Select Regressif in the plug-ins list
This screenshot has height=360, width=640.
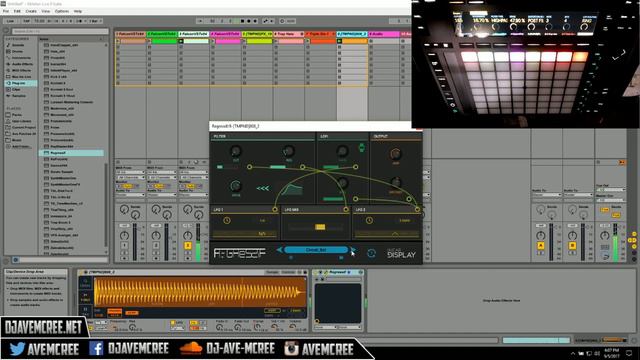click(x=71, y=153)
